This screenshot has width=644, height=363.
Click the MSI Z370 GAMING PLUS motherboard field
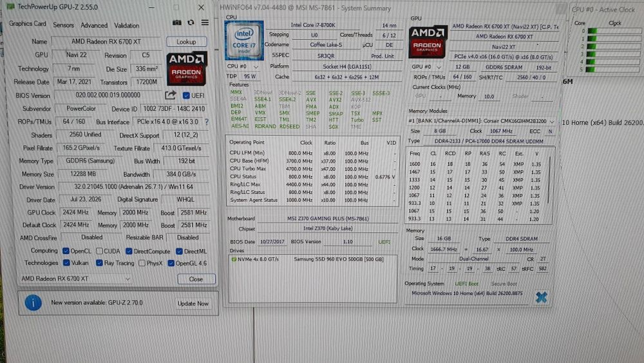click(x=328, y=219)
